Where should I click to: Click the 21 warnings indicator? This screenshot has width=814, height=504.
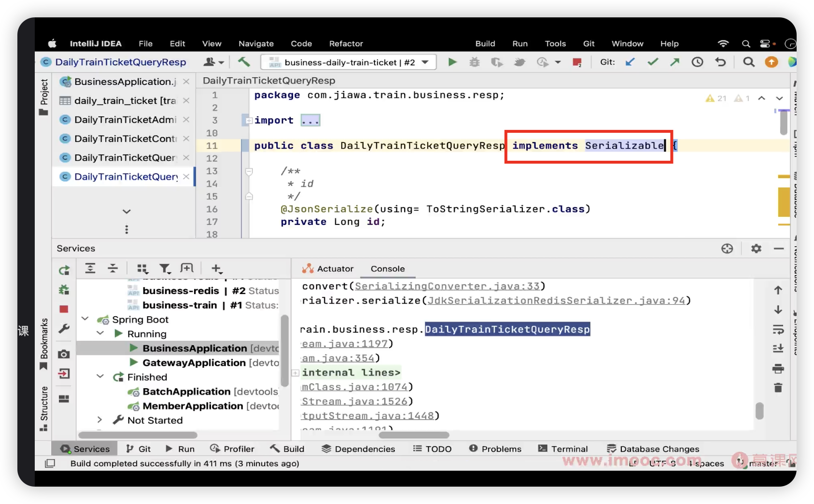point(716,98)
